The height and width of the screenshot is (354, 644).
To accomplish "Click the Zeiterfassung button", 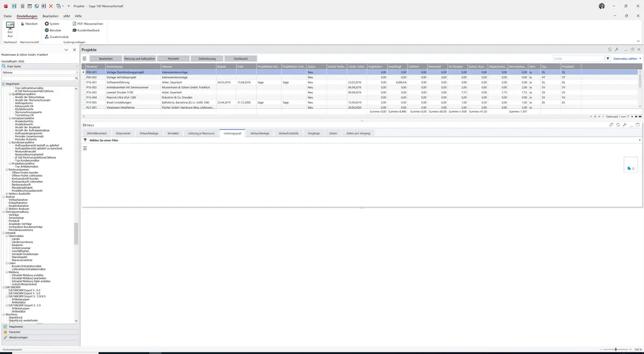I will pos(207,58).
